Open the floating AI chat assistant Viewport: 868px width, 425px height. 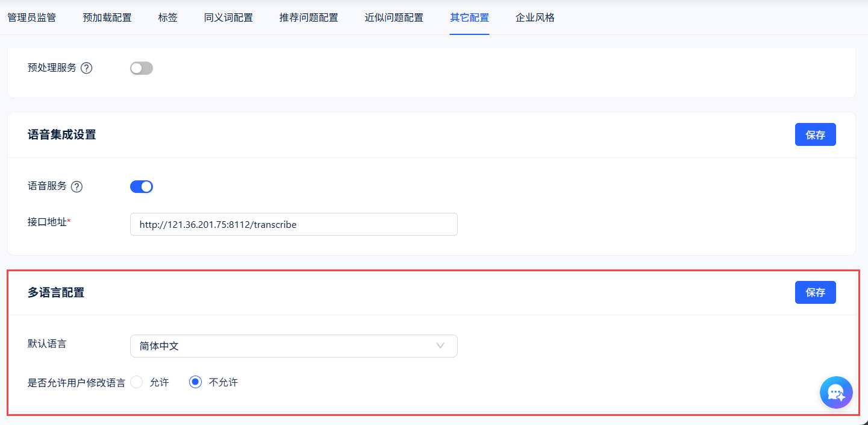click(835, 392)
